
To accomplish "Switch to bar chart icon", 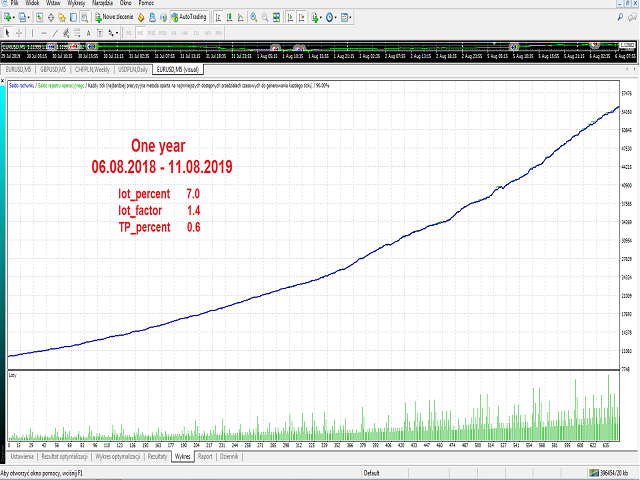I will pyautogui.click(x=218, y=17).
